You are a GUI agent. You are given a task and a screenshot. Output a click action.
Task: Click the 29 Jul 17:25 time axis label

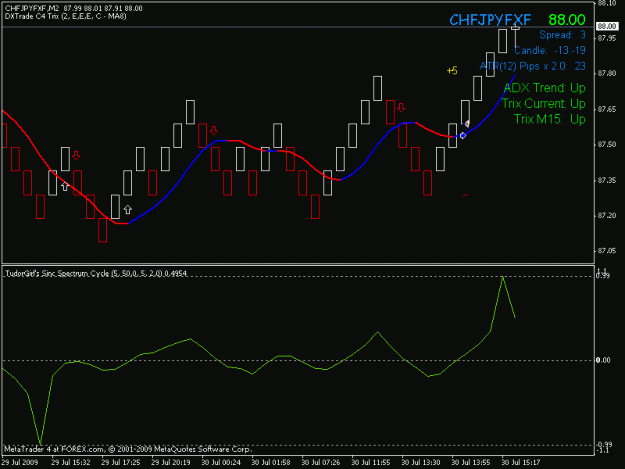(x=121, y=463)
